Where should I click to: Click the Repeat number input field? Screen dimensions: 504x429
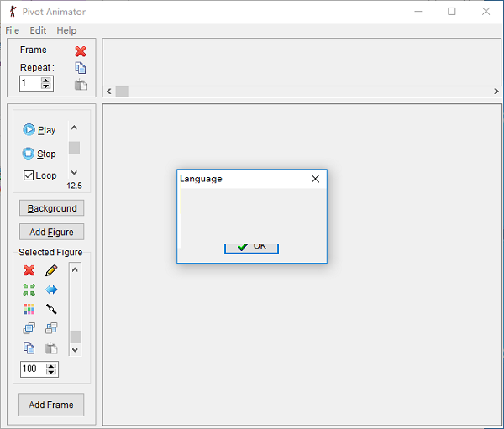coord(30,83)
